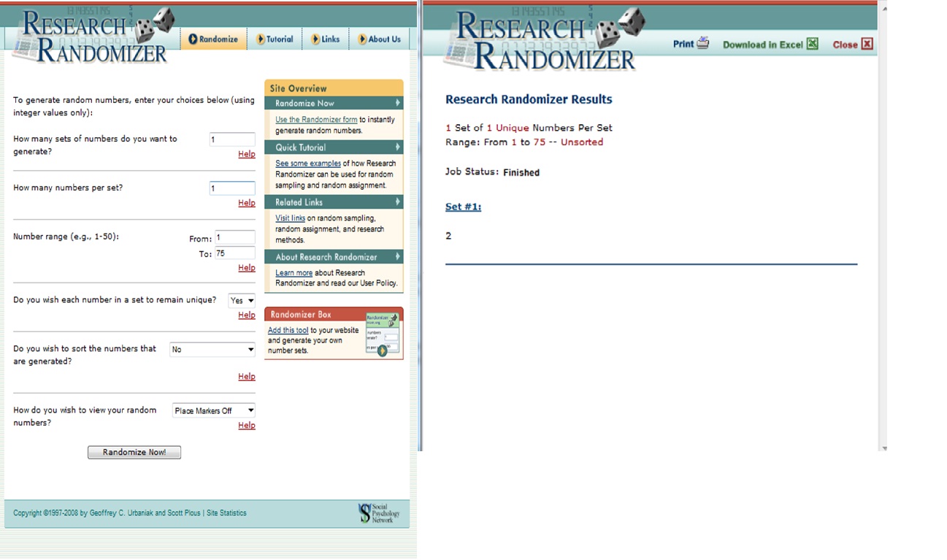The image size is (947, 560).
Task: Open the Tutorial tab
Action: [275, 39]
